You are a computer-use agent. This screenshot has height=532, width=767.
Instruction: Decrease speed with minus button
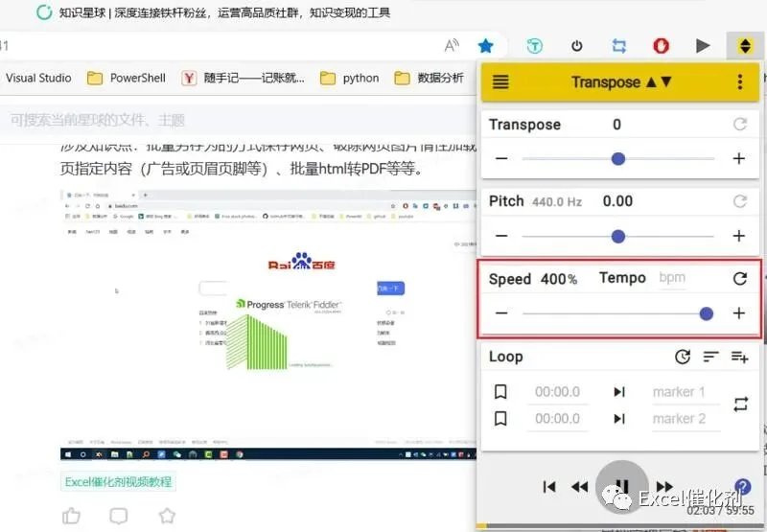[501, 312]
